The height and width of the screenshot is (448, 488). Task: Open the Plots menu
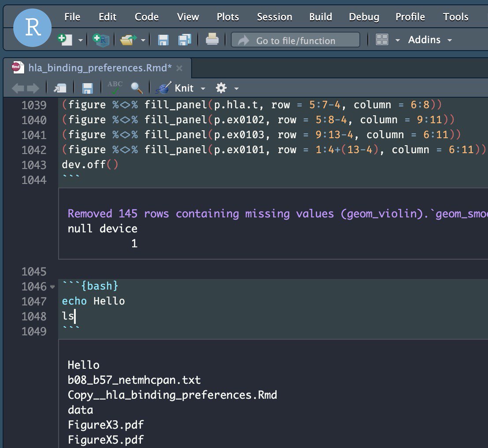click(x=228, y=17)
